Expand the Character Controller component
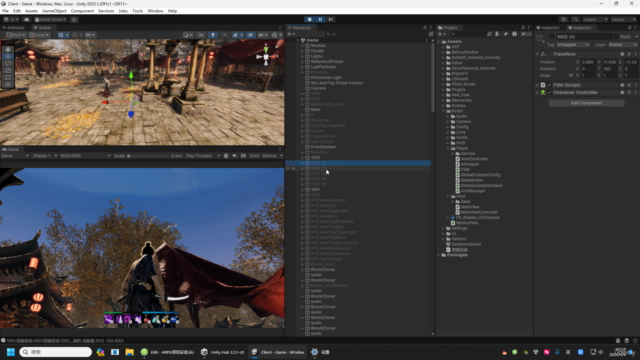 click(x=537, y=93)
